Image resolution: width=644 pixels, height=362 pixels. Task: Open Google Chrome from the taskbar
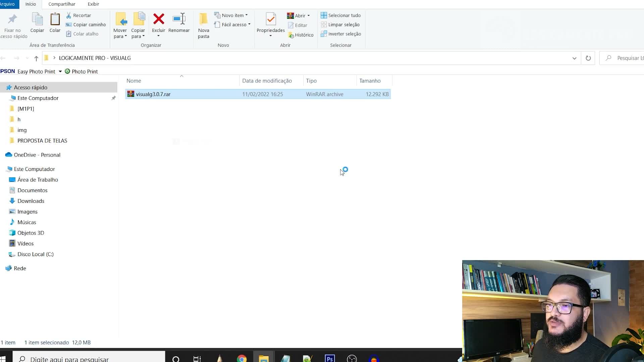pos(241,359)
